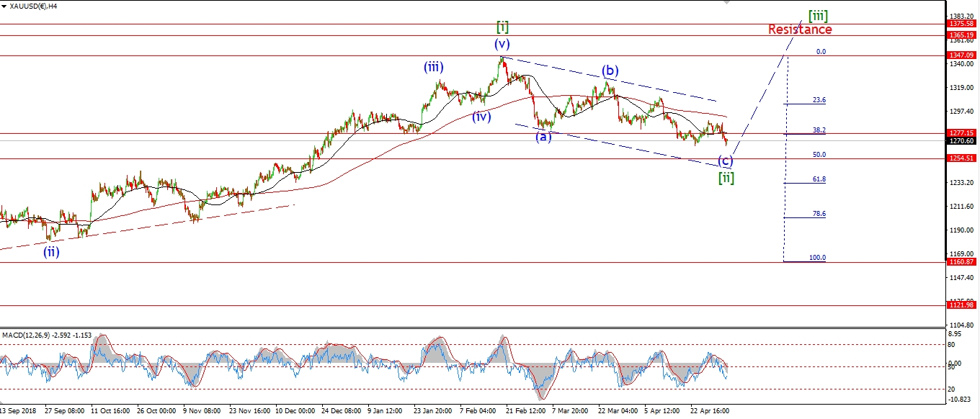Click the blue (iii) wave label

[x=433, y=68]
